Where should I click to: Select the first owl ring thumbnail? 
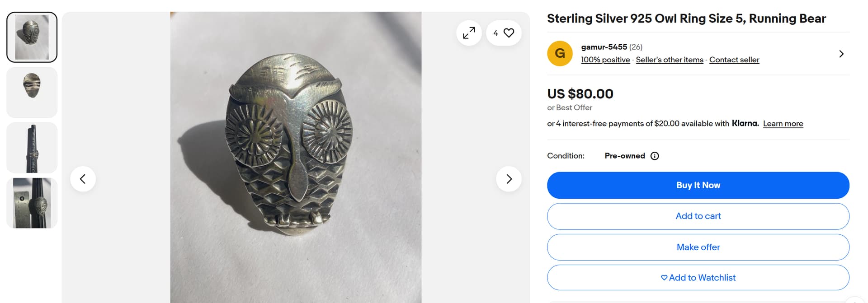(32, 37)
